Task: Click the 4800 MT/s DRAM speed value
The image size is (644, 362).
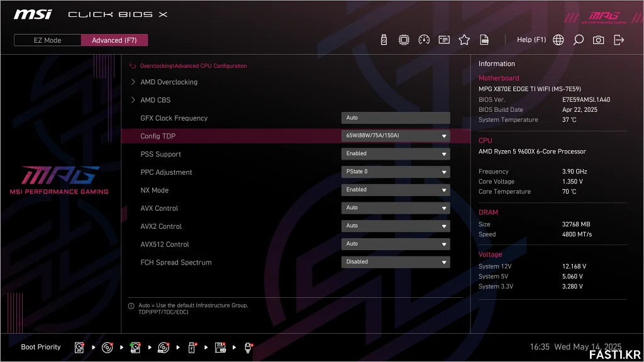Action: (577, 234)
